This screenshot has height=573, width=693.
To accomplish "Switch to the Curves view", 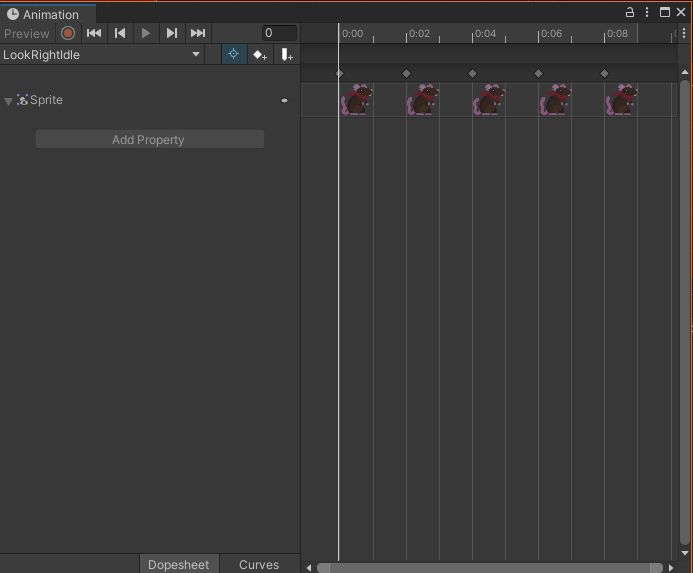I will point(259,564).
